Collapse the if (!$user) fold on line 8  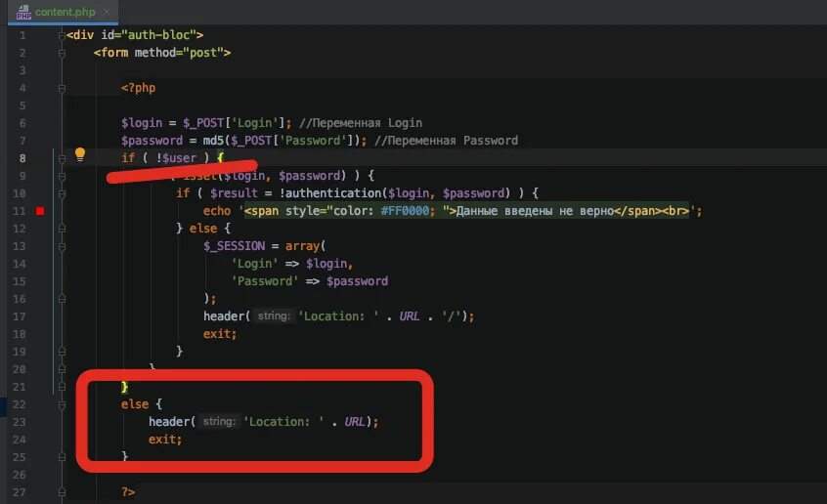tap(62, 158)
